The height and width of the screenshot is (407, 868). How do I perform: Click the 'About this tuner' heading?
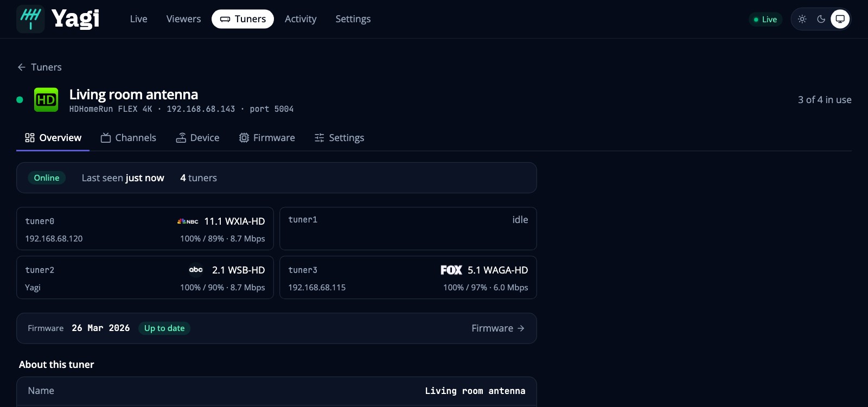click(56, 365)
